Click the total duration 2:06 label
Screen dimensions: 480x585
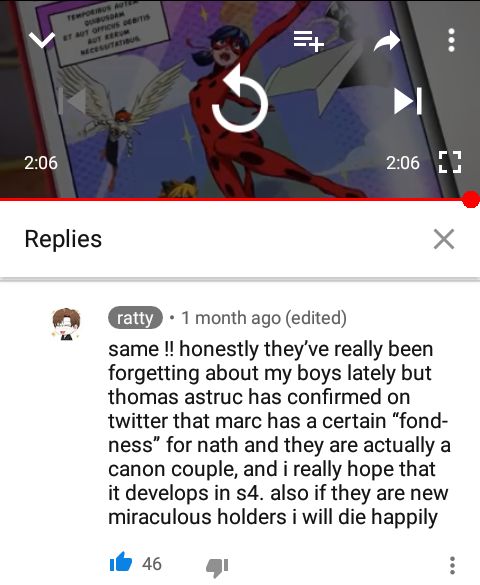click(x=402, y=163)
